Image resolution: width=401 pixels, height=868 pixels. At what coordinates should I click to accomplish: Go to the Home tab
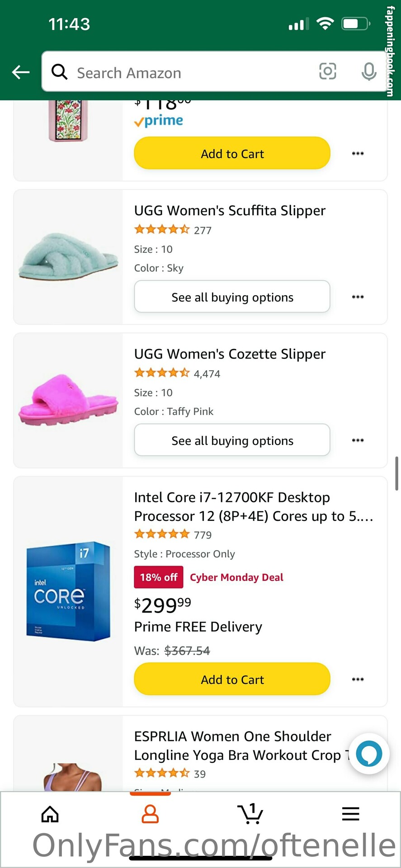[50, 814]
